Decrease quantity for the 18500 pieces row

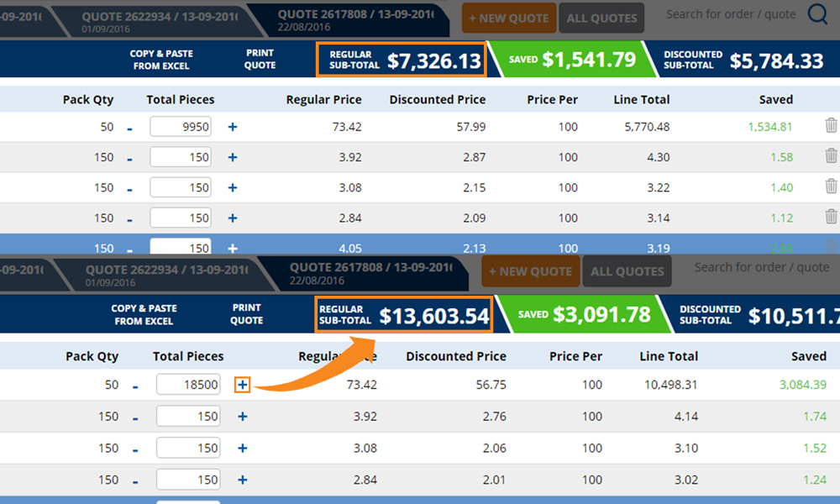click(x=136, y=386)
